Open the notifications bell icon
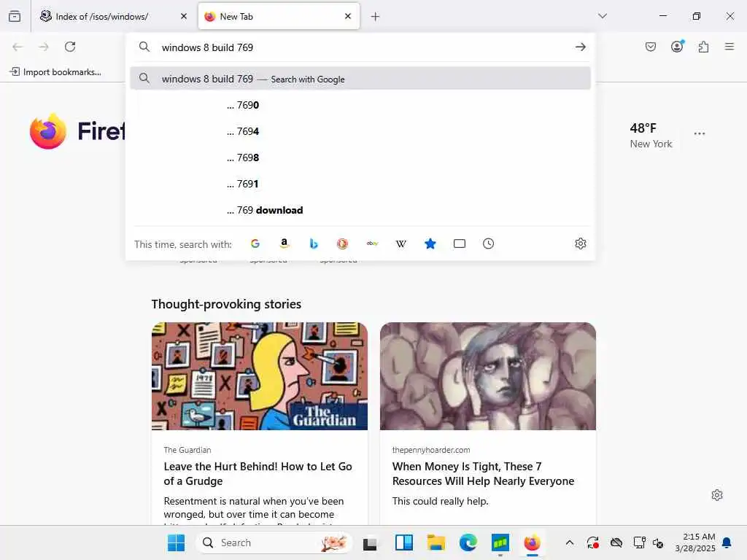This screenshot has height=560, width=747. [727, 542]
